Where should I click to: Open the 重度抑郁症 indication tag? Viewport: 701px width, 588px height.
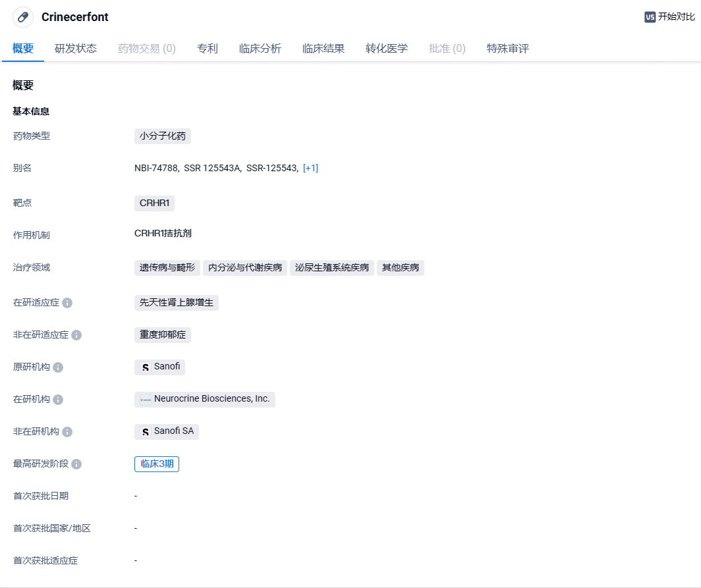[163, 334]
